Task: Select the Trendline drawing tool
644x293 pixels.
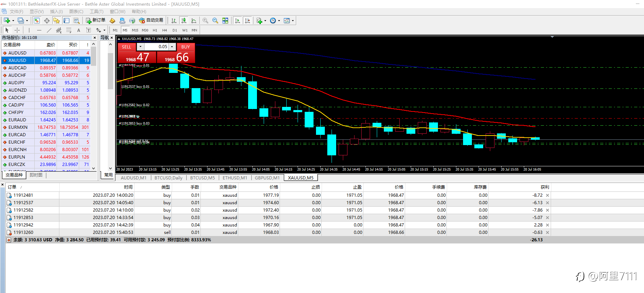Action: [49, 30]
